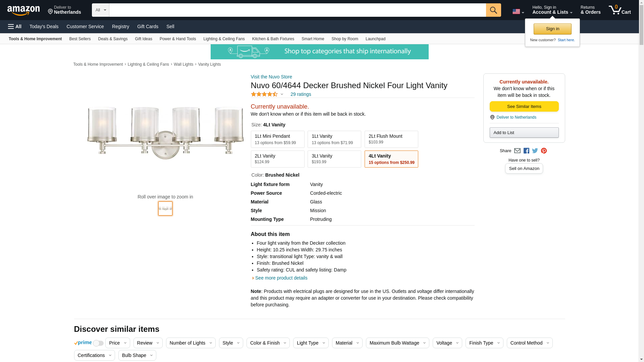Viewport: 644px width, 362px height.
Task: Go to Gift Cards menu item
Action: point(148,26)
